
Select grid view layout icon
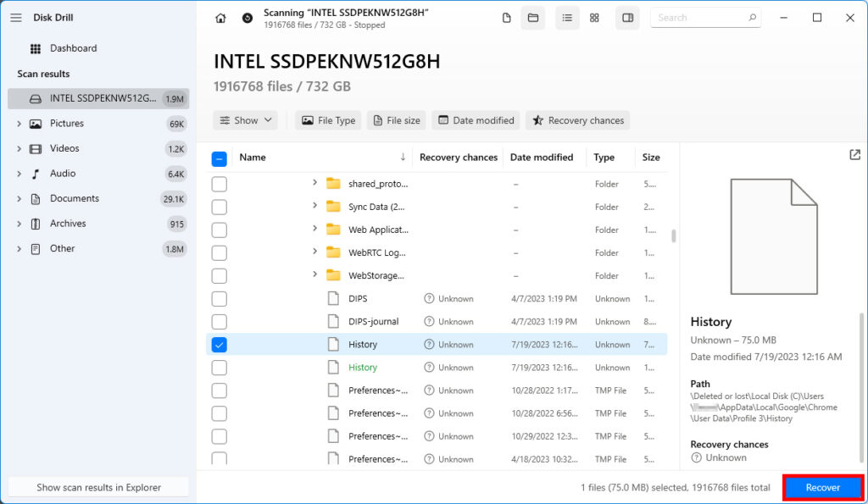tap(594, 18)
